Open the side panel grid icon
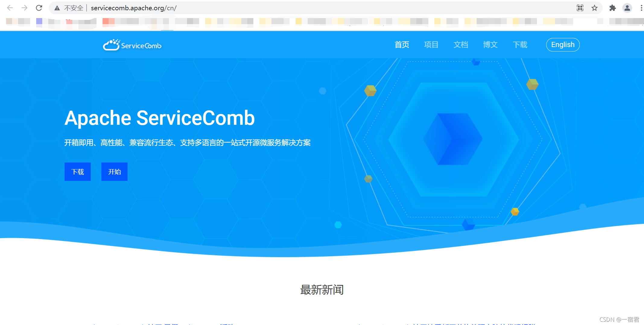This screenshot has height=325, width=644. 580,8
